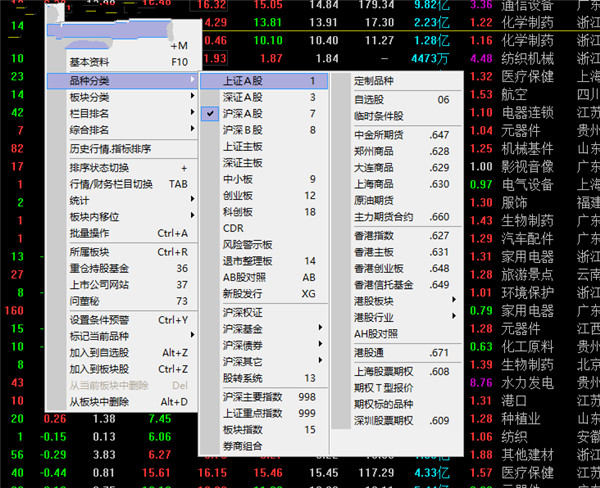The height and width of the screenshot is (488, 600).
Task: Choose 沪深权证 item
Action: tap(264, 313)
